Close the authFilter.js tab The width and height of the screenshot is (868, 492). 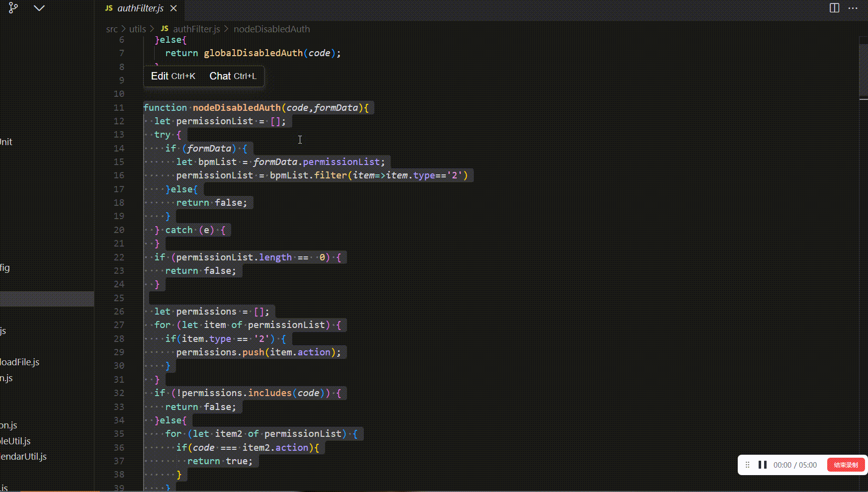point(174,8)
